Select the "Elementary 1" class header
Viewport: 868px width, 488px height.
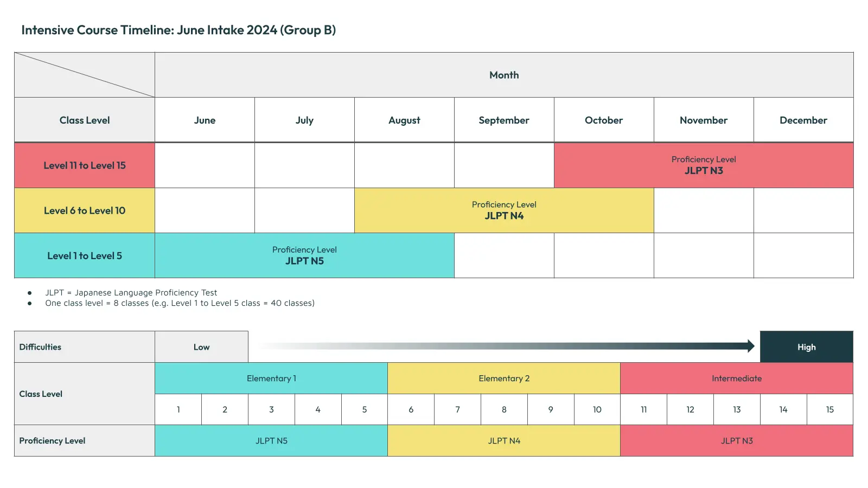point(271,378)
